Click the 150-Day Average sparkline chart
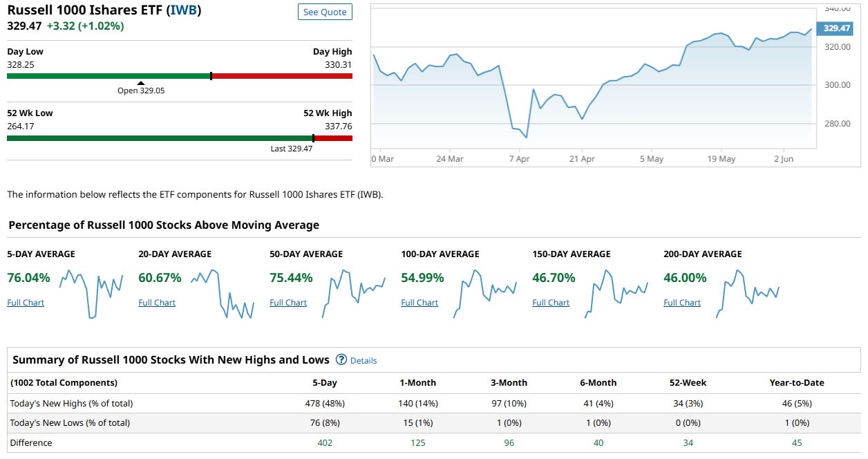The width and height of the screenshot is (868, 459). 616,294
